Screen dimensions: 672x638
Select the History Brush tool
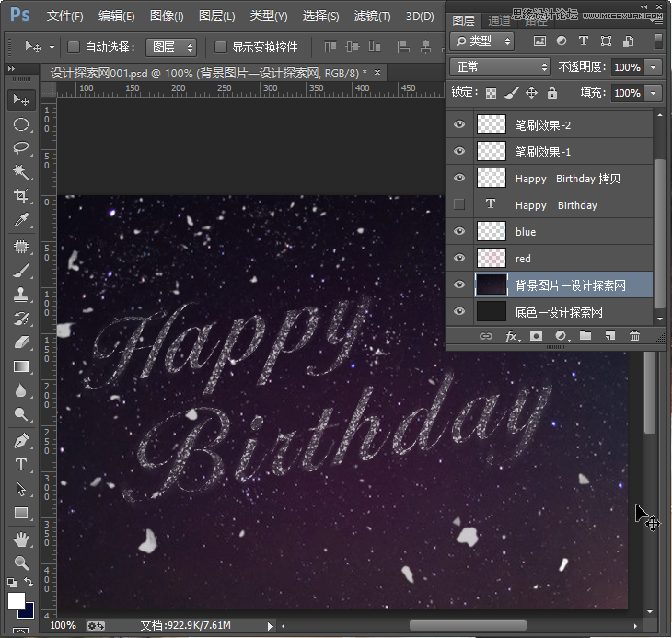click(20, 318)
